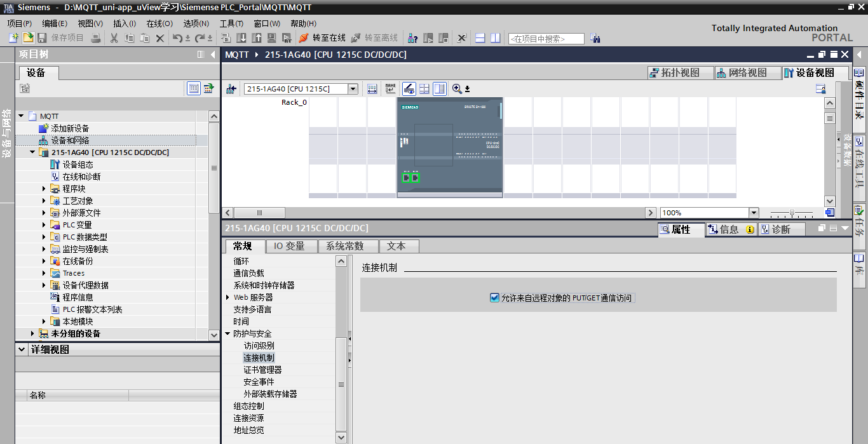Open the 工具(T) menu
The width and height of the screenshot is (868, 444).
click(231, 24)
